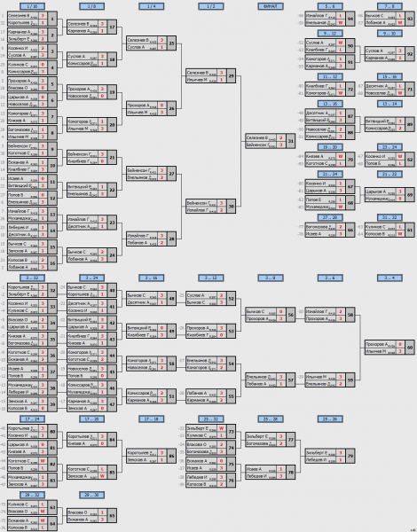
Task: Select the "17 .. 24" bracket header
Action: (x=32, y=419)
